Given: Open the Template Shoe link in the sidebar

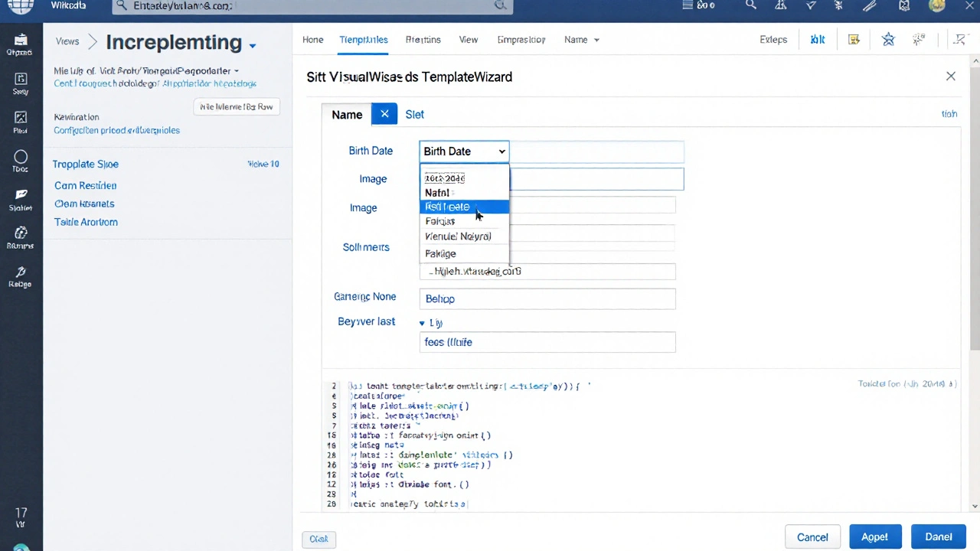Looking at the screenshot, I should coord(85,164).
